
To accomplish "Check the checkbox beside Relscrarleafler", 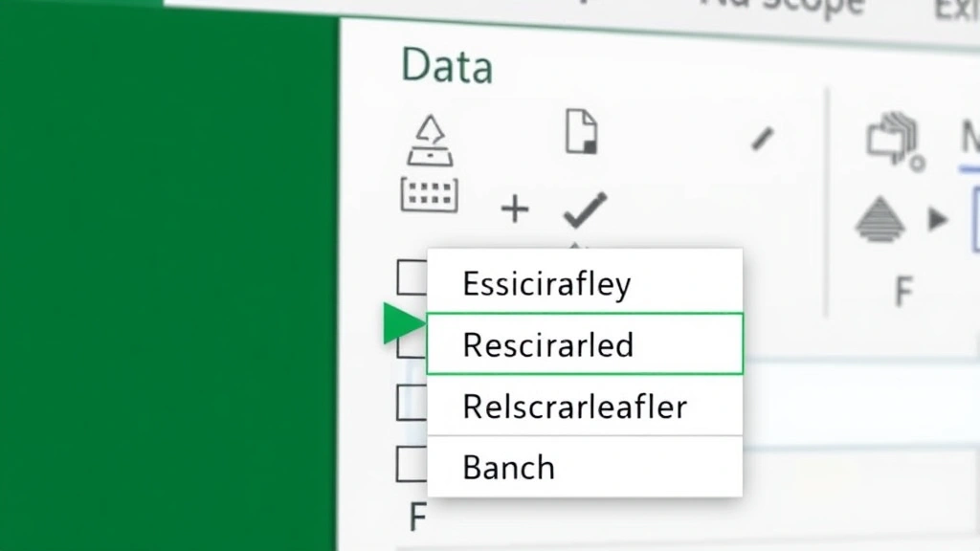I will click(412, 404).
